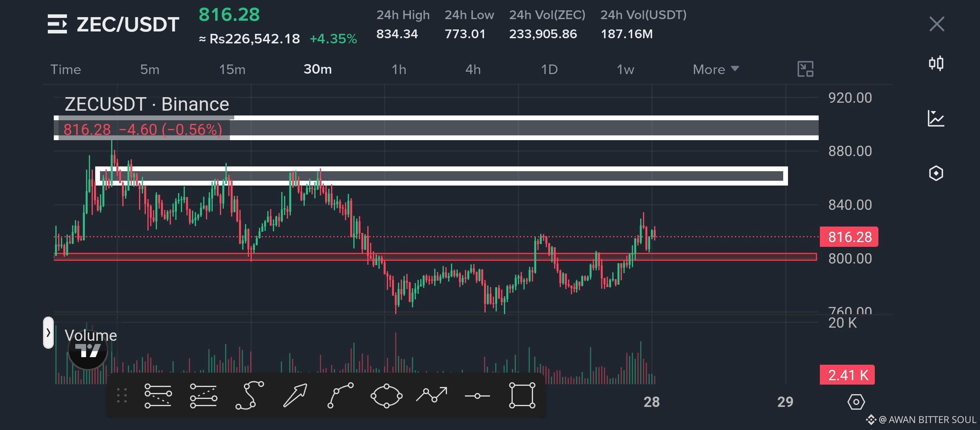Click the 816.28 current price axis label
The width and height of the screenshot is (980, 430).
coord(849,237)
